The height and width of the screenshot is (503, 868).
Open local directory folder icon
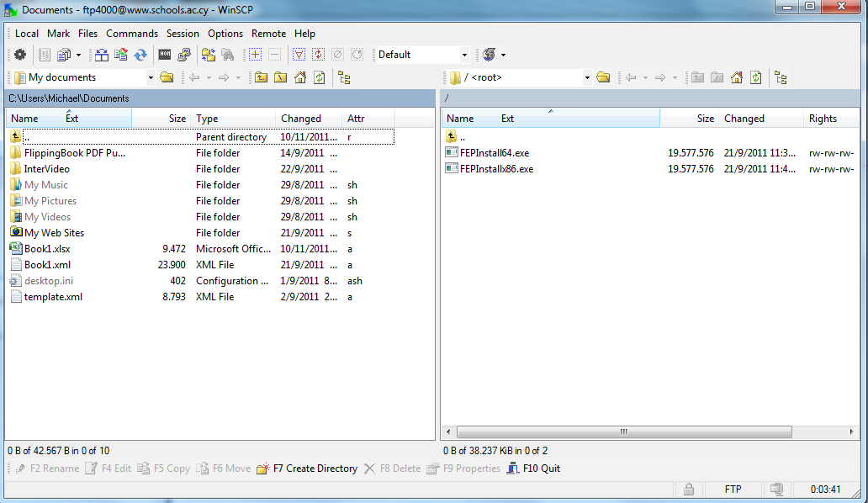(167, 77)
